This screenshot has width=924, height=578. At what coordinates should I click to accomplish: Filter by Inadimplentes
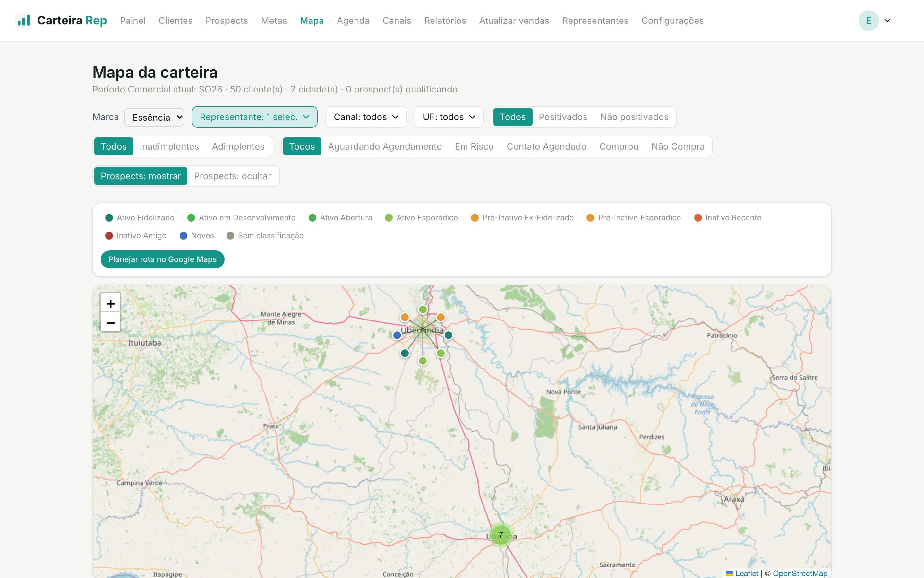tap(169, 146)
